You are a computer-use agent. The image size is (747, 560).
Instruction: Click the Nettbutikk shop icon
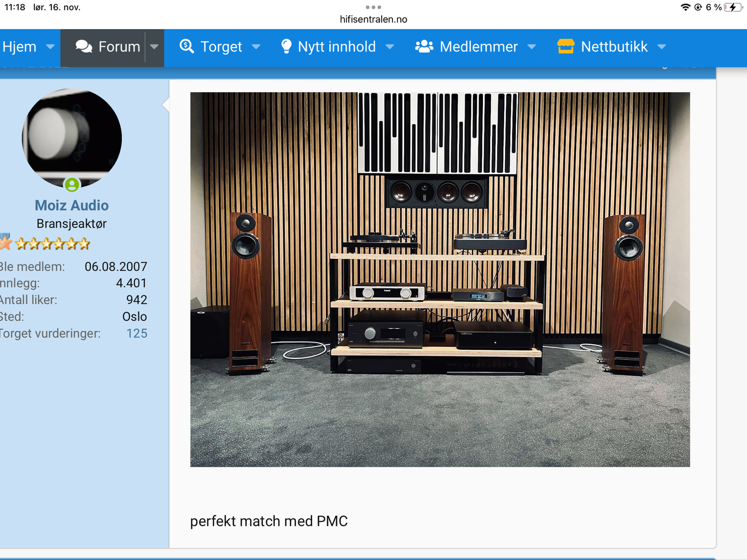566,47
